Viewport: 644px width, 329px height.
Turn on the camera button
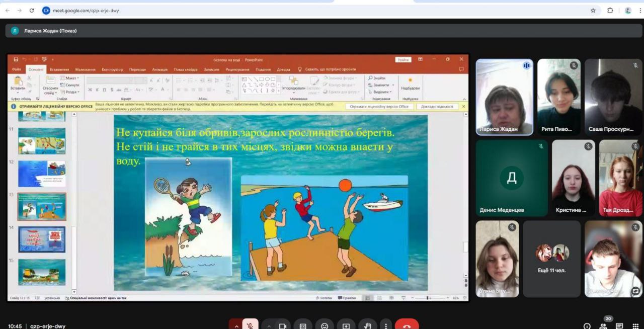(x=282, y=325)
